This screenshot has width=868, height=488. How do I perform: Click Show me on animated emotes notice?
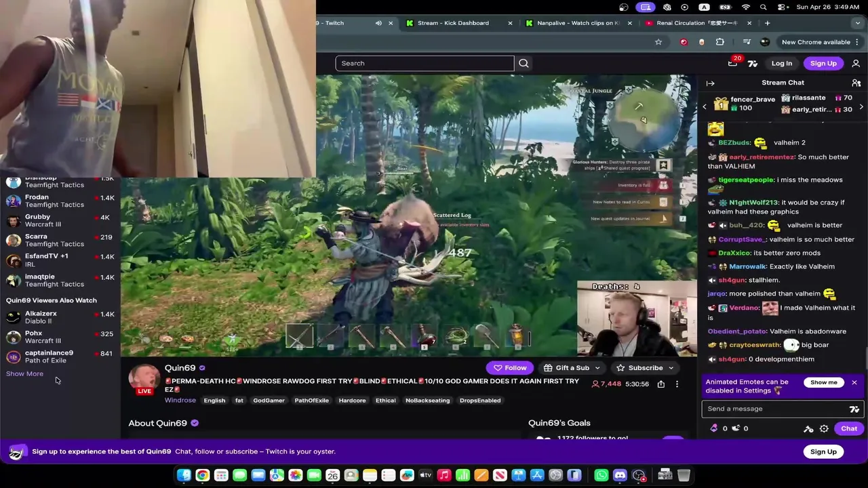click(824, 382)
